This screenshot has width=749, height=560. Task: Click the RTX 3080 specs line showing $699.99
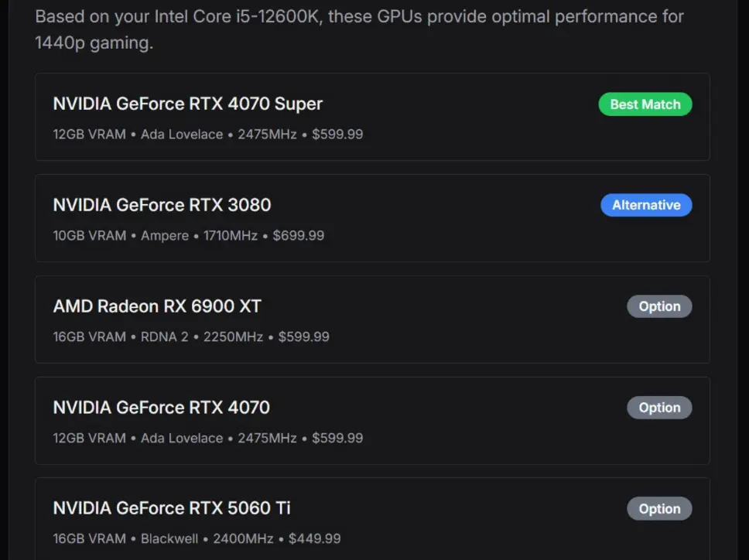(x=189, y=235)
